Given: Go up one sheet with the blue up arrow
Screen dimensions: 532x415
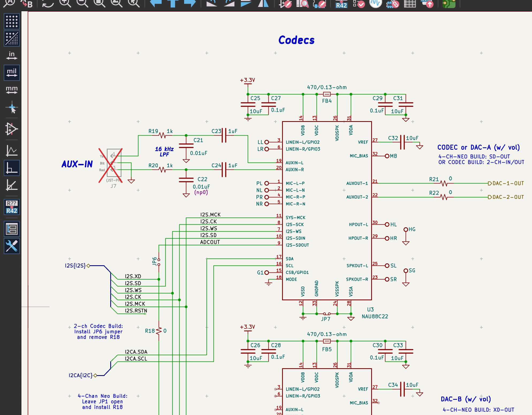Looking at the screenshot, I should 173,3.
